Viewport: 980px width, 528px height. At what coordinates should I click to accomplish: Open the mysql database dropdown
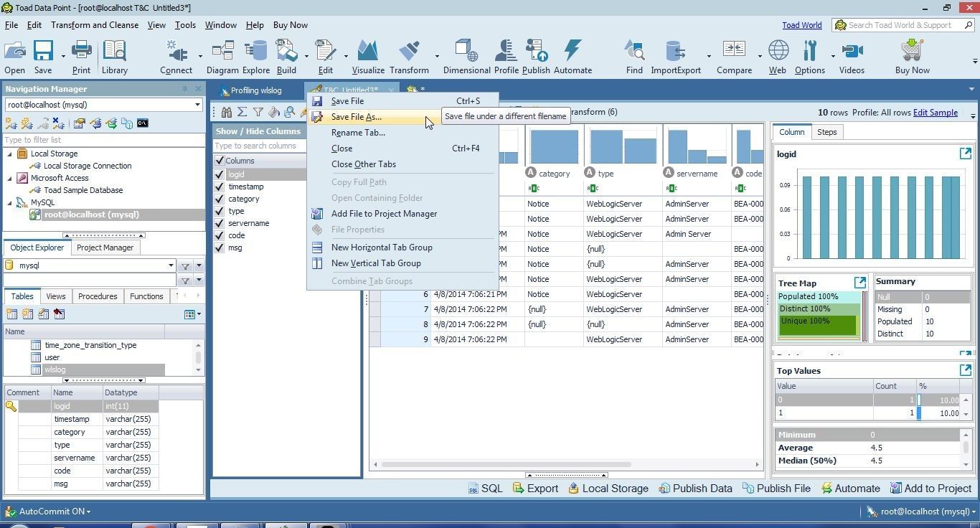pos(170,265)
